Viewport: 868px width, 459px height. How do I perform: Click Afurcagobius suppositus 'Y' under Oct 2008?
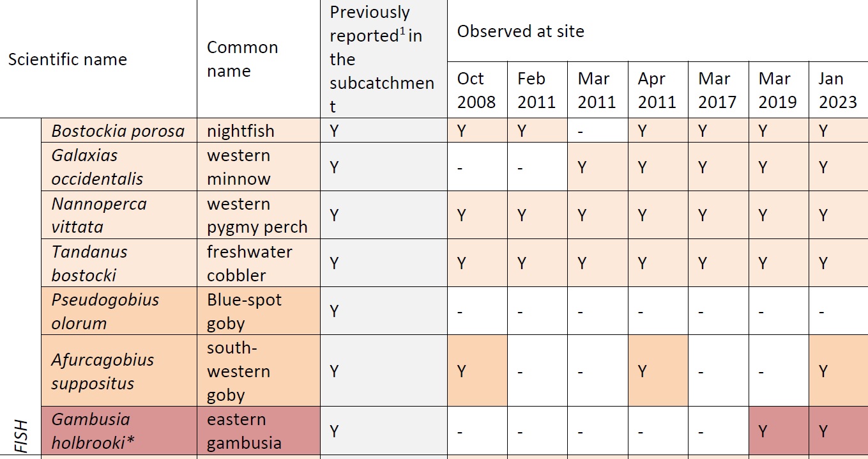[x=462, y=371]
